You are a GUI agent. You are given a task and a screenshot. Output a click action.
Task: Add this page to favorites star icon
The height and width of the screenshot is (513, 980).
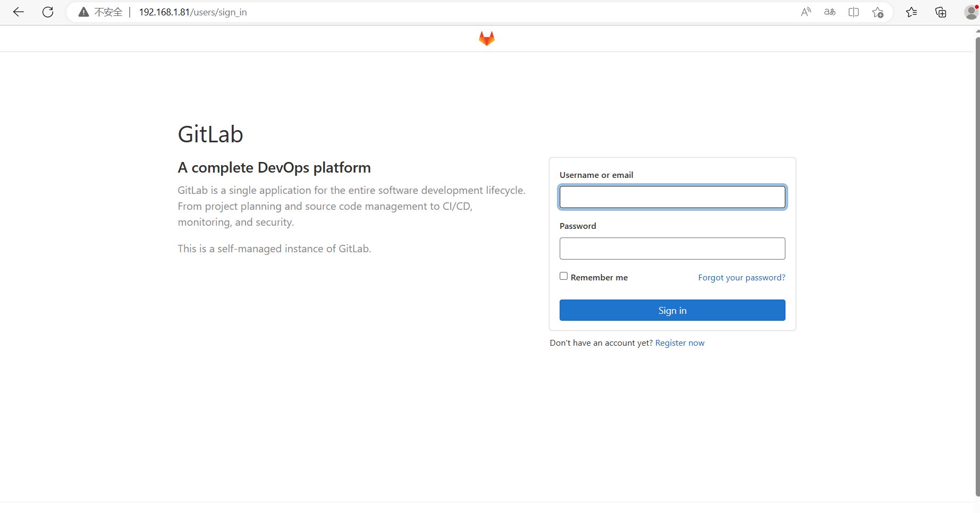click(877, 12)
